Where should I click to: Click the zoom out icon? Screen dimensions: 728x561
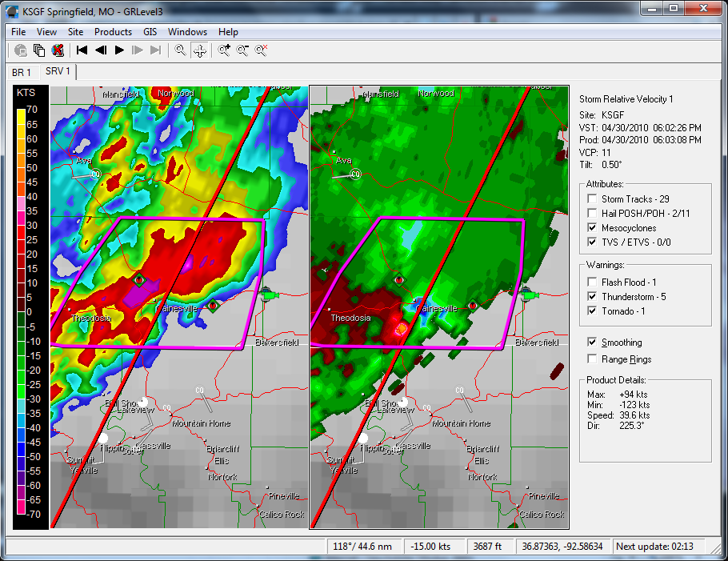click(x=242, y=50)
